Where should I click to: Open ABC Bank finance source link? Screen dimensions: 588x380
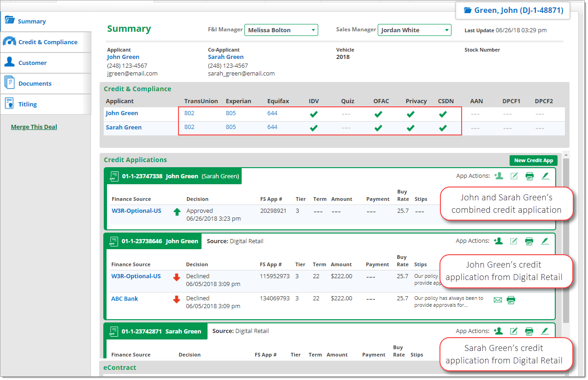click(125, 299)
